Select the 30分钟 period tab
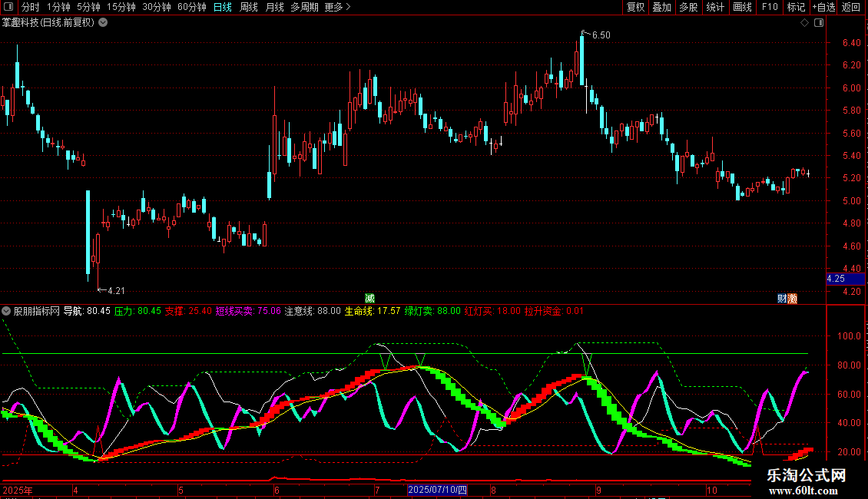Screen dimensions: 868x499 coord(157,7)
